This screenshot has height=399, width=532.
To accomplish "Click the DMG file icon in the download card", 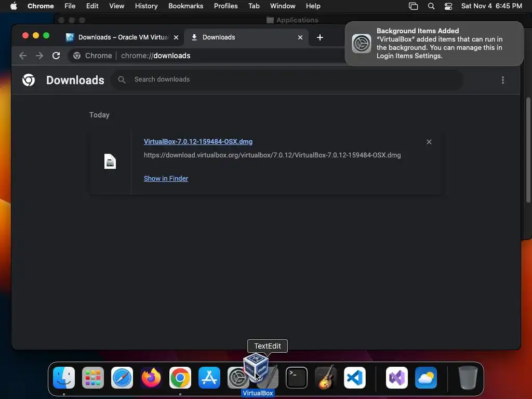I will [x=110, y=162].
